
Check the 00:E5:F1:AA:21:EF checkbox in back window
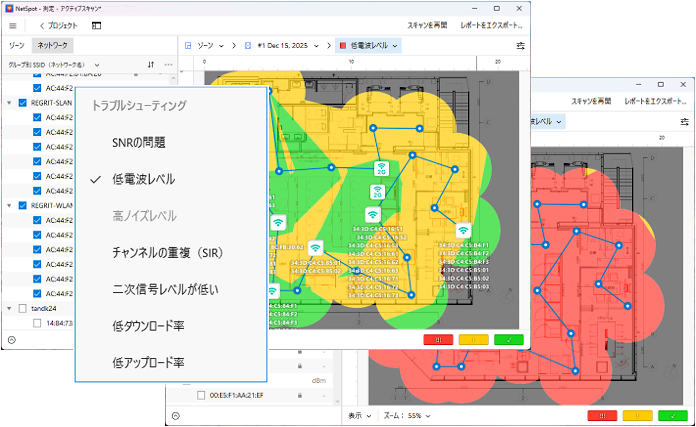click(x=201, y=395)
